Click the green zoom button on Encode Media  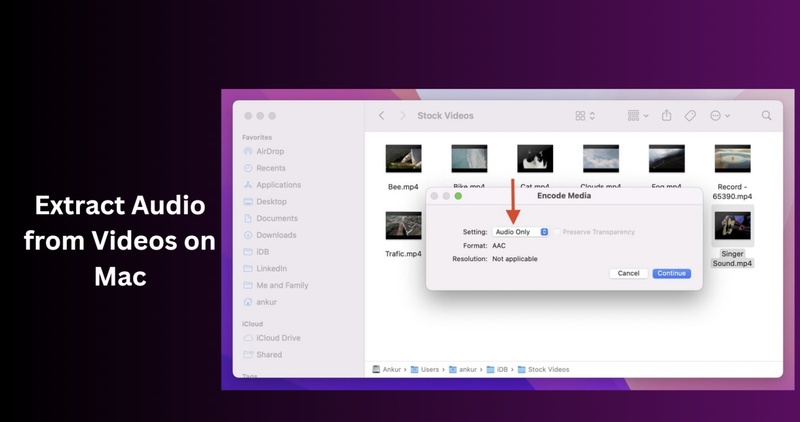point(458,196)
